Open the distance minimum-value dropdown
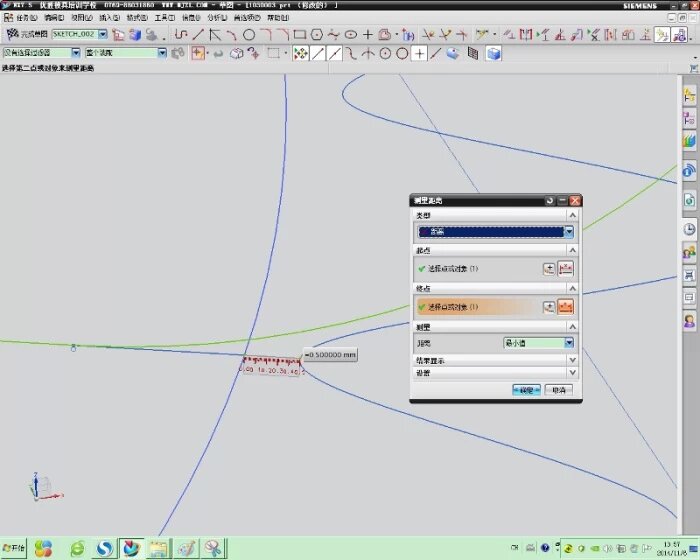The image size is (700, 560). pyautogui.click(x=569, y=343)
